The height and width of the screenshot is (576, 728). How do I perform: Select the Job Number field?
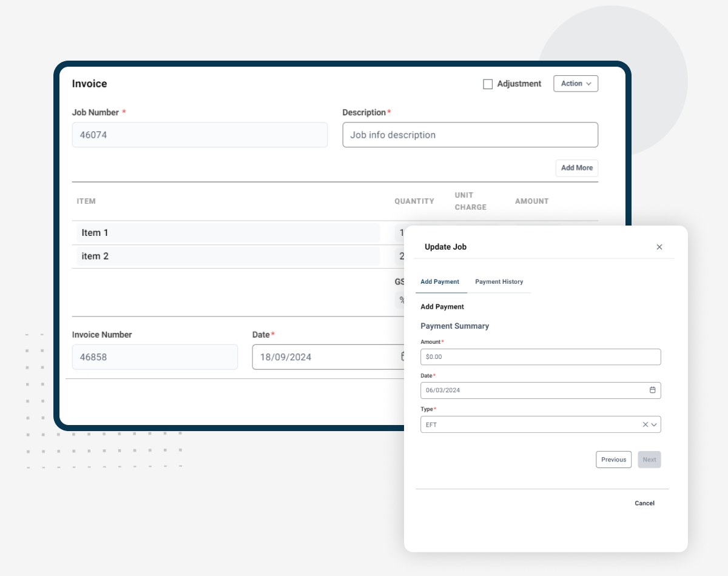pyautogui.click(x=200, y=135)
